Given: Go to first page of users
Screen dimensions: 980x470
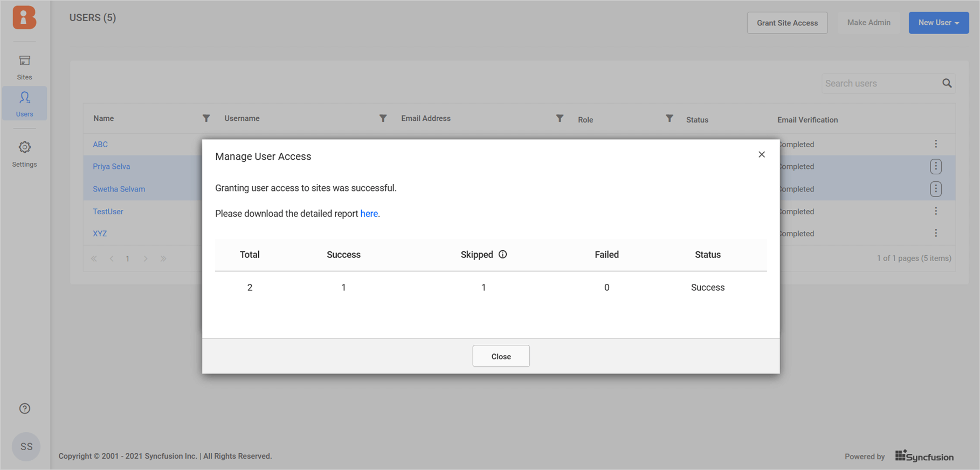Looking at the screenshot, I should [94, 258].
